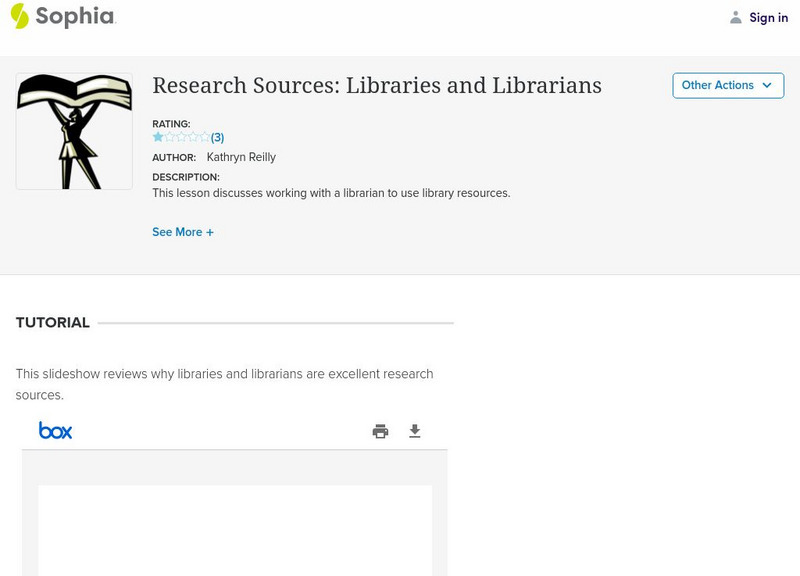The image size is (800, 576).
Task: Expand the description with See More
Action: [183, 232]
